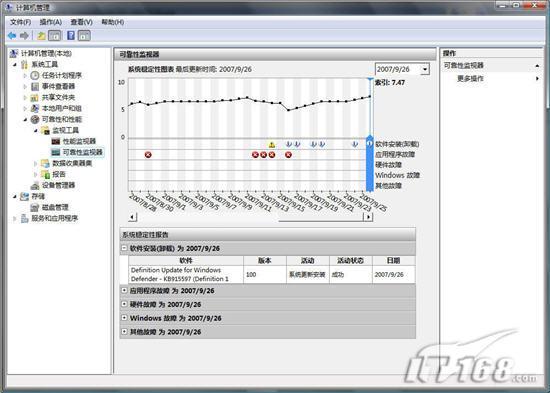This screenshot has width=550, height=393.
Task: Open 设备管理器 tree node
Action: (58, 185)
